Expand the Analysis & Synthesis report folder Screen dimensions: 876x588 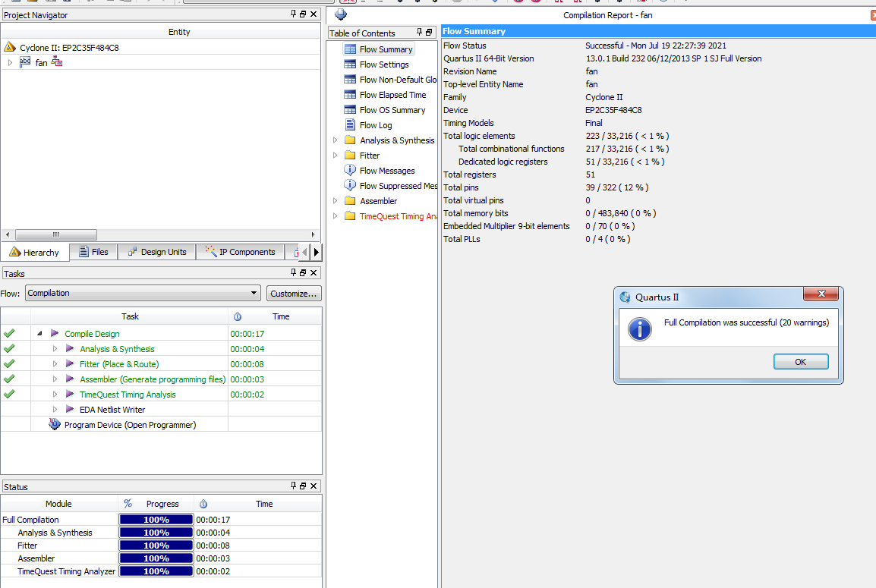point(336,140)
